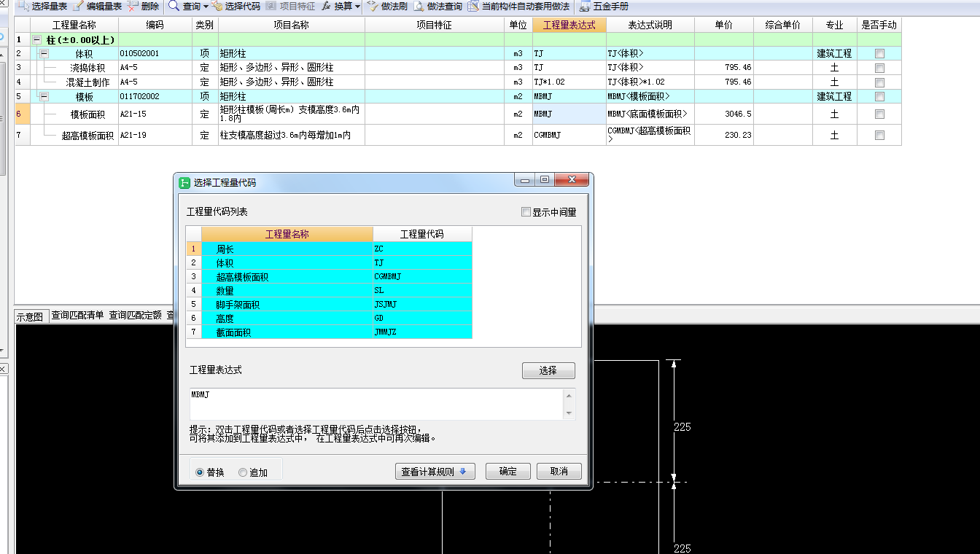The width and height of the screenshot is (980, 554).
Task: Open 编辑量表 from the toolbar
Action: 97,7
